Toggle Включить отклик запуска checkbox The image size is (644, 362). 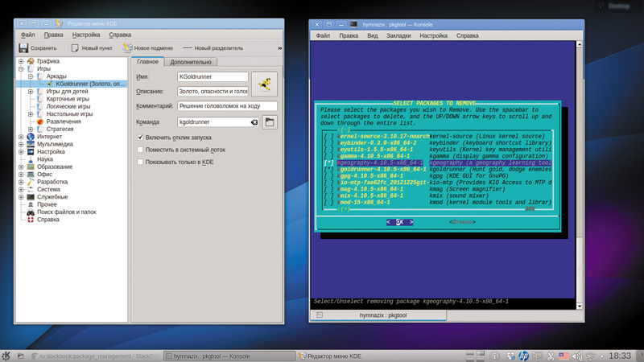point(140,138)
